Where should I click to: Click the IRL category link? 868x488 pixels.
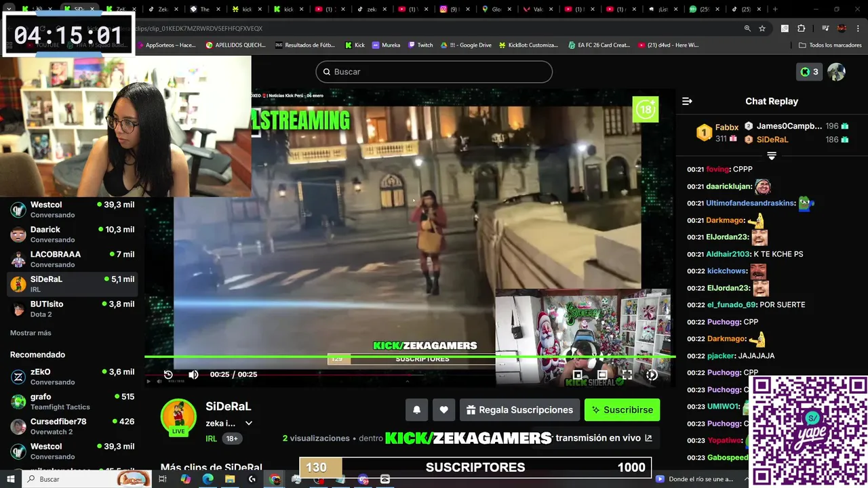coord(211,439)
